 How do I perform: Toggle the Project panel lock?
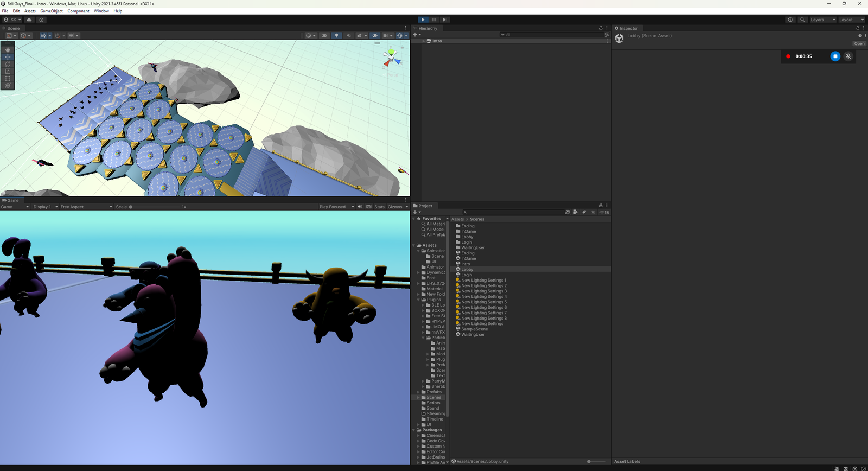point(601,206)
